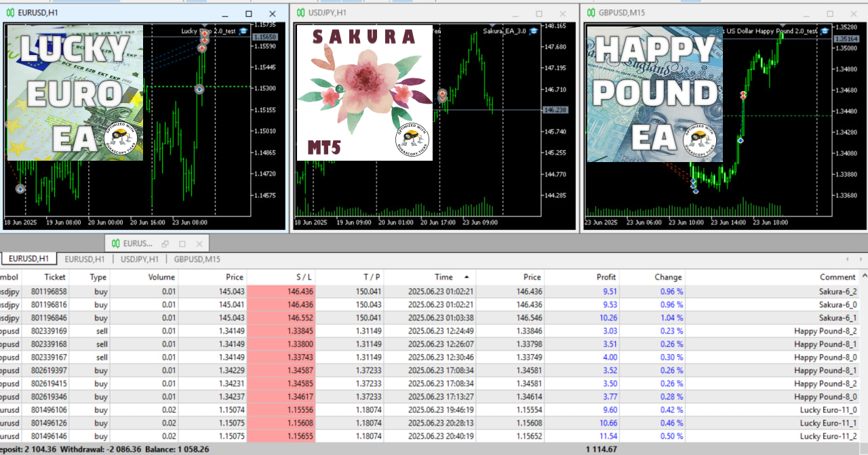This screenshot has height=455, width=868.
Task: Close the small EURUS... window
Action: 199,243
